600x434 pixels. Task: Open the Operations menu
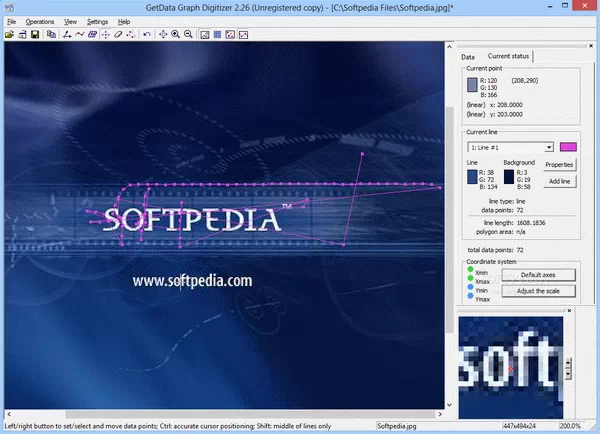coord(40,21)
